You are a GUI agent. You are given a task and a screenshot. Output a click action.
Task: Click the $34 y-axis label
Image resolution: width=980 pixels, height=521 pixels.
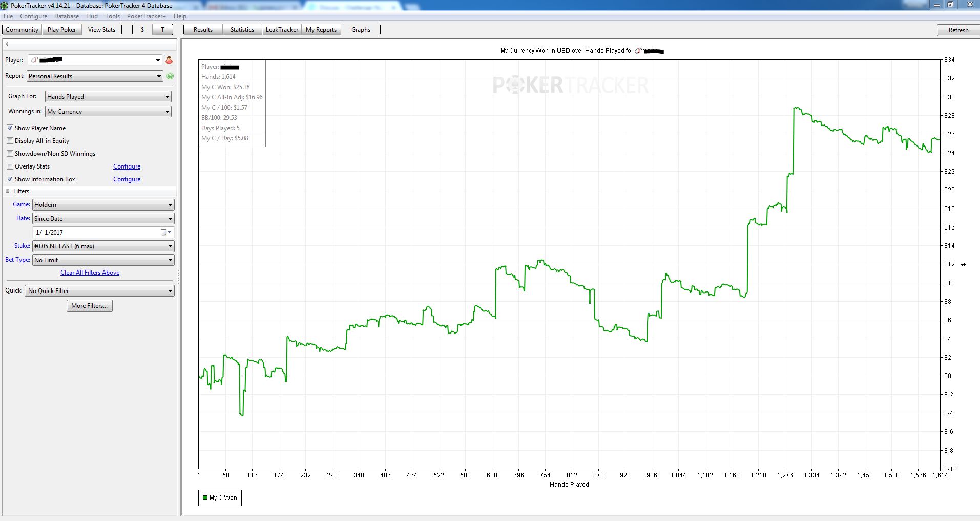pos(949,60)
